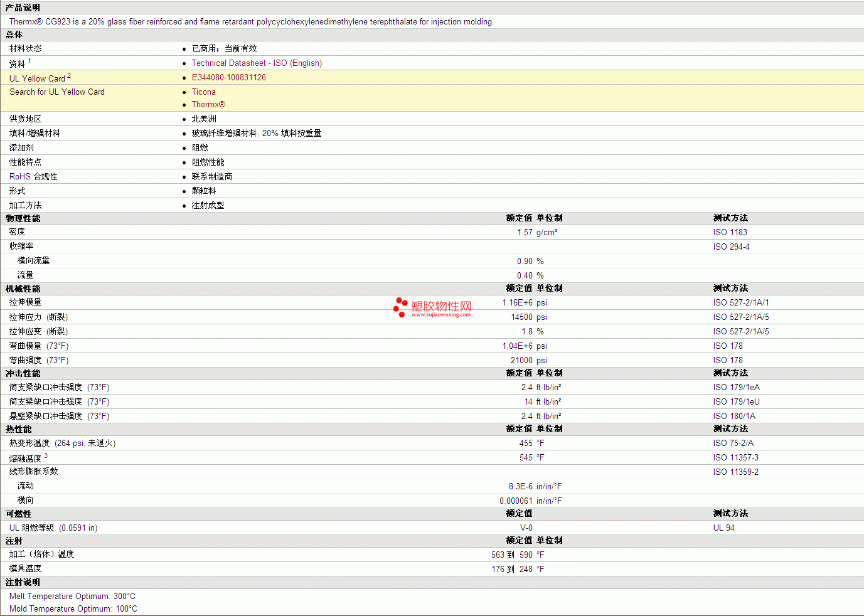Select the 熔融温度 row label

[x=26, y=459]
